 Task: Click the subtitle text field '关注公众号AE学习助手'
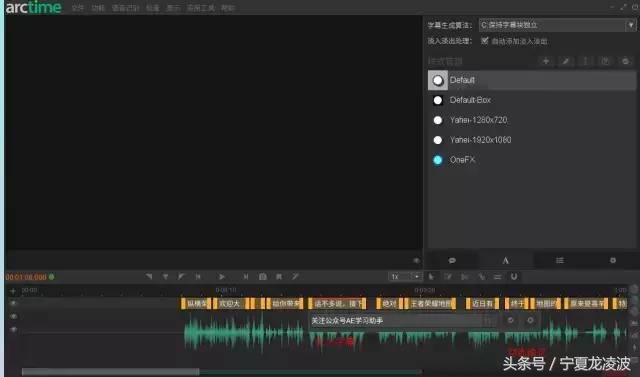(396, 321)
